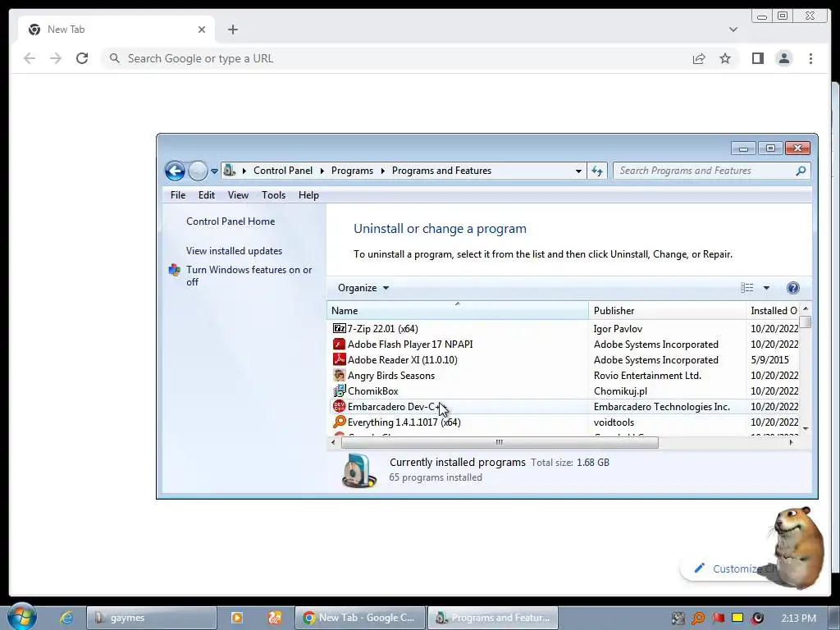The width and height of the screenshot is (840, 630).
Task: Click View installed updates
Action: coord(234,251)
